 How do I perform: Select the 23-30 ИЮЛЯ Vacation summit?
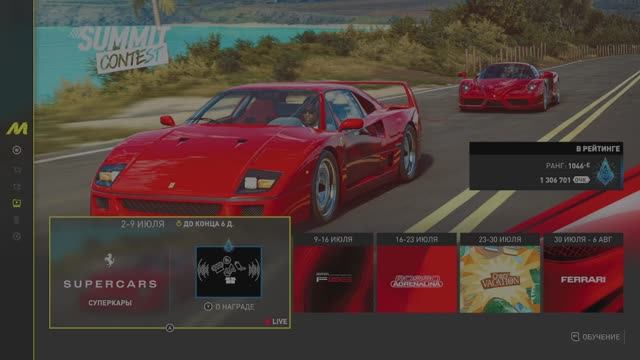pos(500,273)
